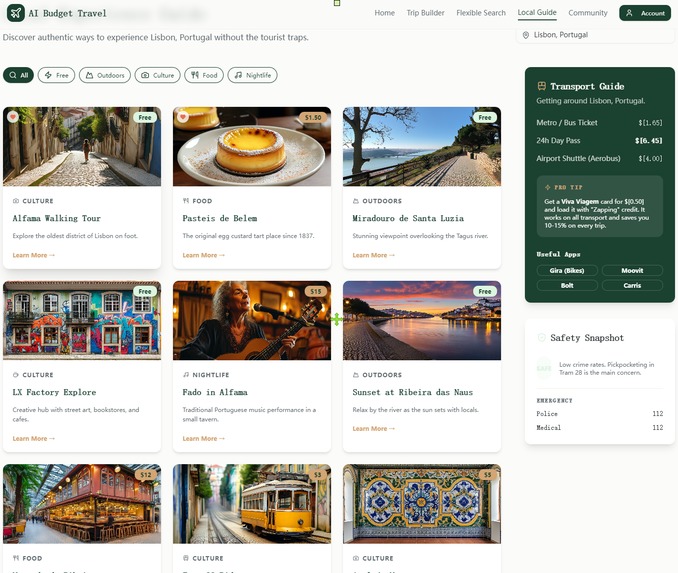678x573 pixels.
Task: Click the Account button
Action: 645,13
